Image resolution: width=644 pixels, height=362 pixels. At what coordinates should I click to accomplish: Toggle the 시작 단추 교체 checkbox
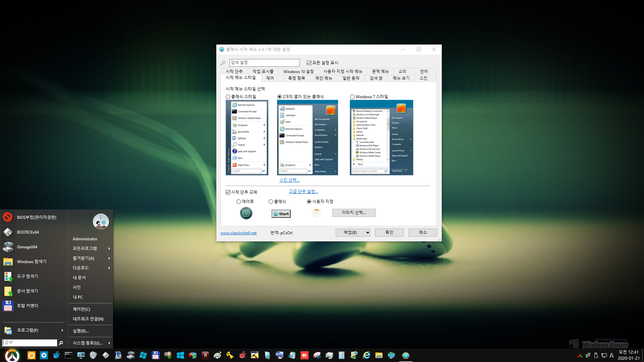point(228,192)
